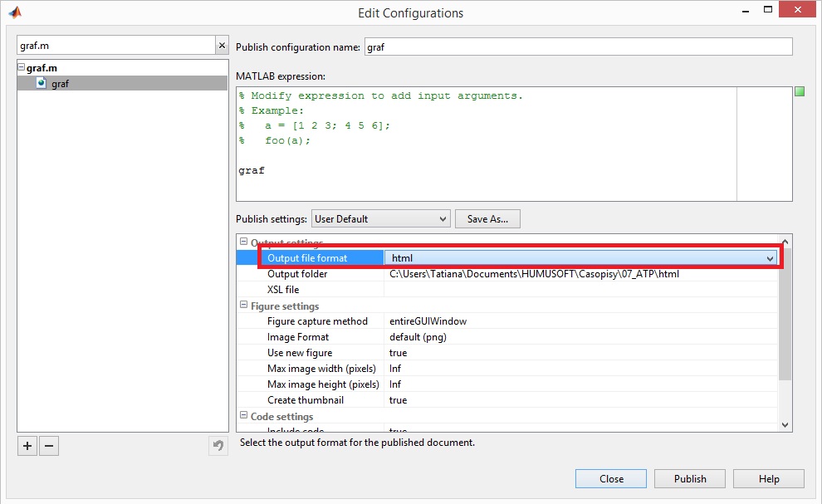Add a new publish configuration

27,447
